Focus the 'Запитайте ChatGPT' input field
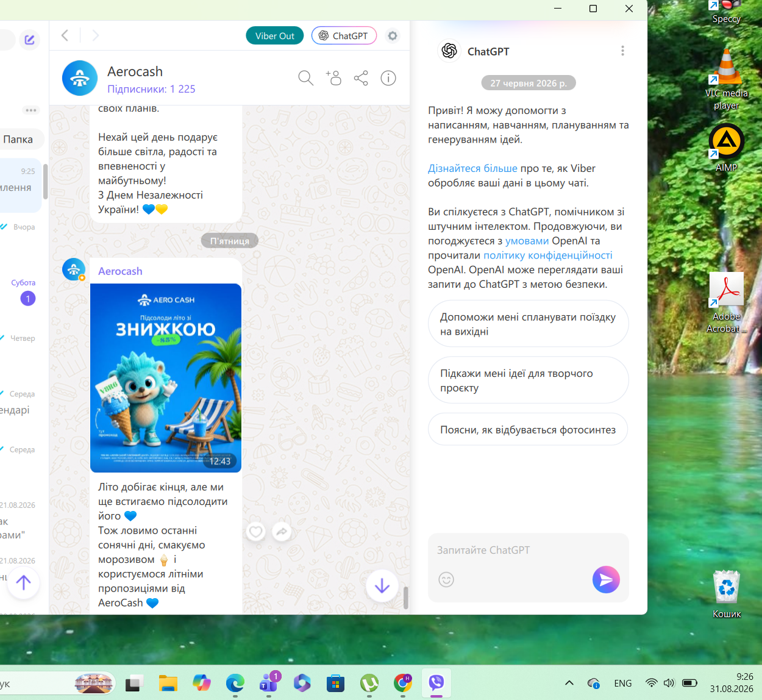Screen dimensions: 762x700 point(528,550)
